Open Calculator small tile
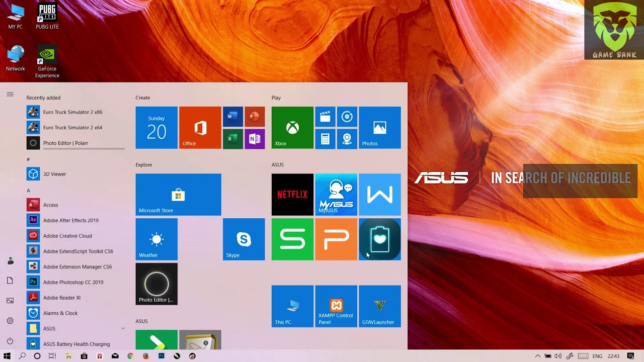This screenshot has height=362, width=644. pyautogui.click(x=325, y=138)
